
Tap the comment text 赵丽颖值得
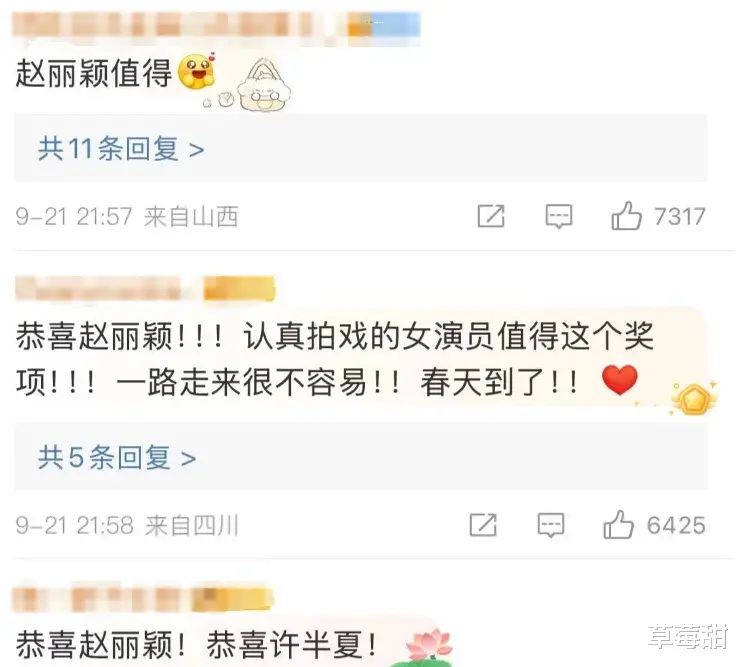94,74
